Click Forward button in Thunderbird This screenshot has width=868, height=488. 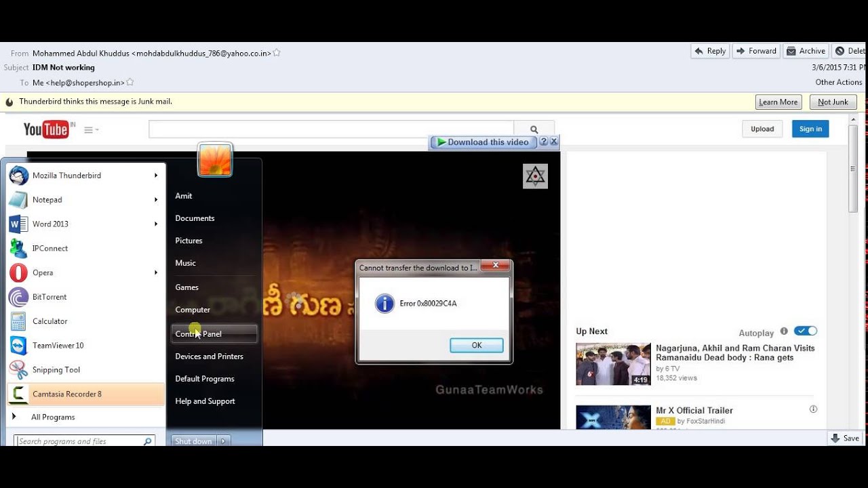click(756, 51)
